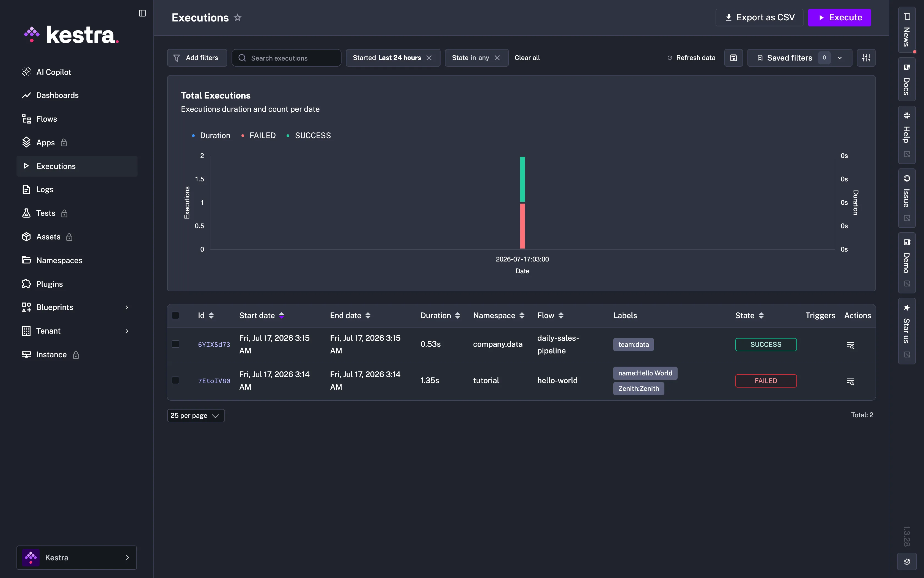Open the Star us panel tab
The height and width of the screenshot is (578, 924).
click(907, 331)
